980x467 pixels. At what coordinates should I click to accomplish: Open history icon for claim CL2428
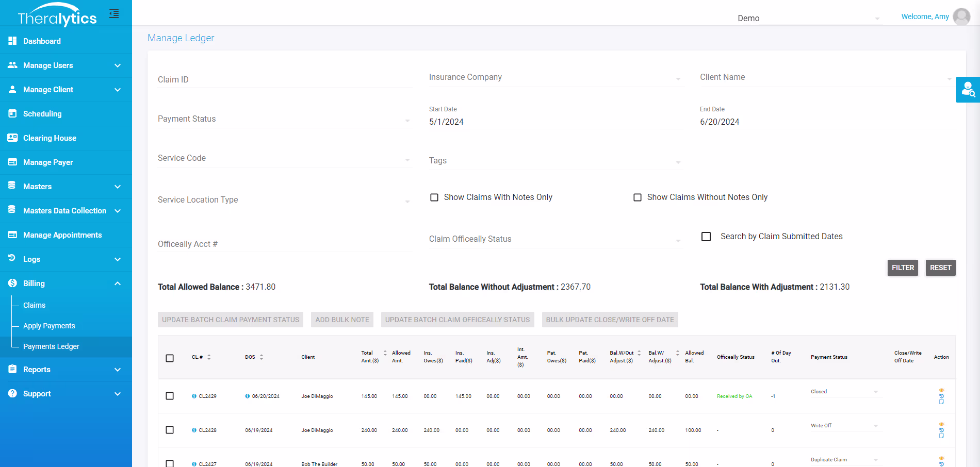click(x=941, y=430)
